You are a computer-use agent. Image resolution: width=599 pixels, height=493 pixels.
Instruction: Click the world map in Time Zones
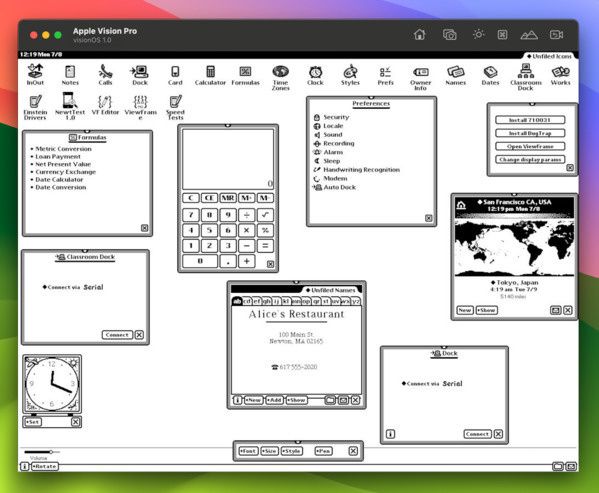tap(514, 247)
